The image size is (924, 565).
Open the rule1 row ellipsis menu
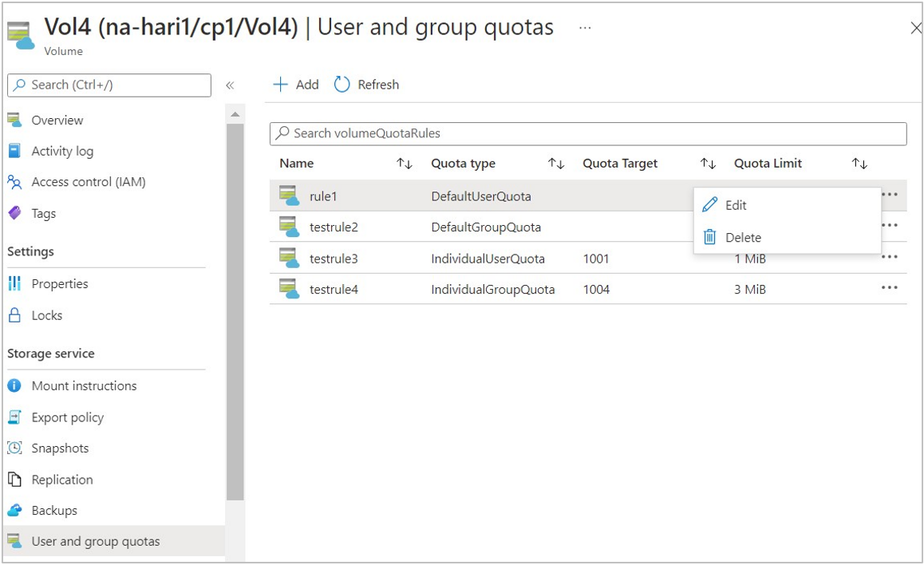pyautogui.click(x=890, y=195)
